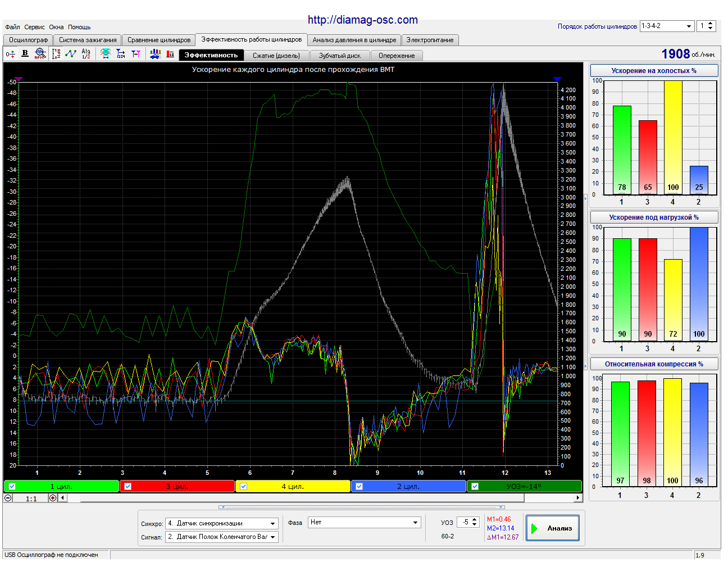Click the waveform smoothing icon
This screenshot has width=728, height=562.
106,53
